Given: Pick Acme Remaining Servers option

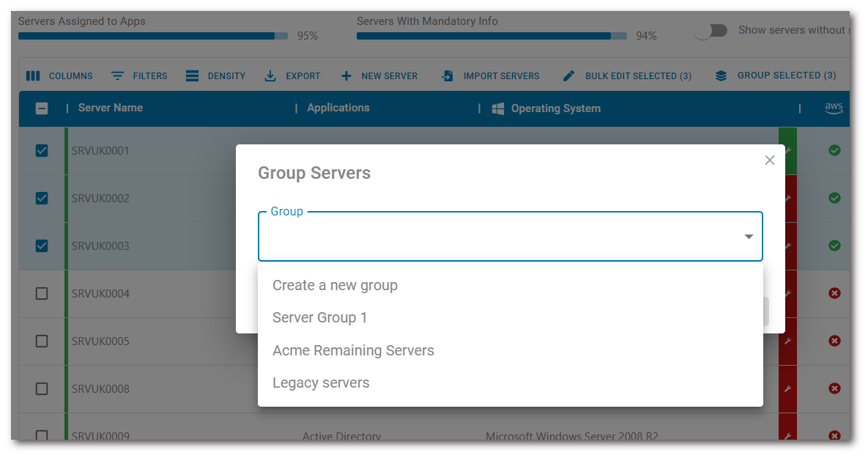Looking at the screenshot, I should pos(353,350).
